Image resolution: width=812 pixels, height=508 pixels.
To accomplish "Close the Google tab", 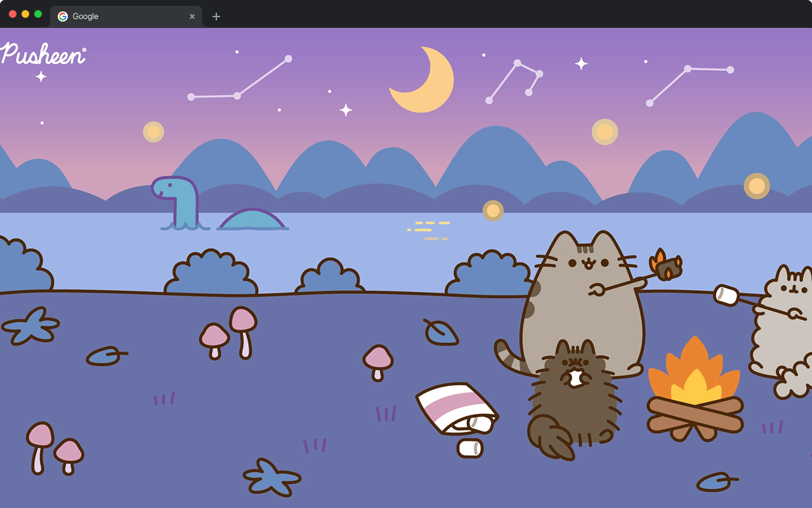I will tap(192, 17).
